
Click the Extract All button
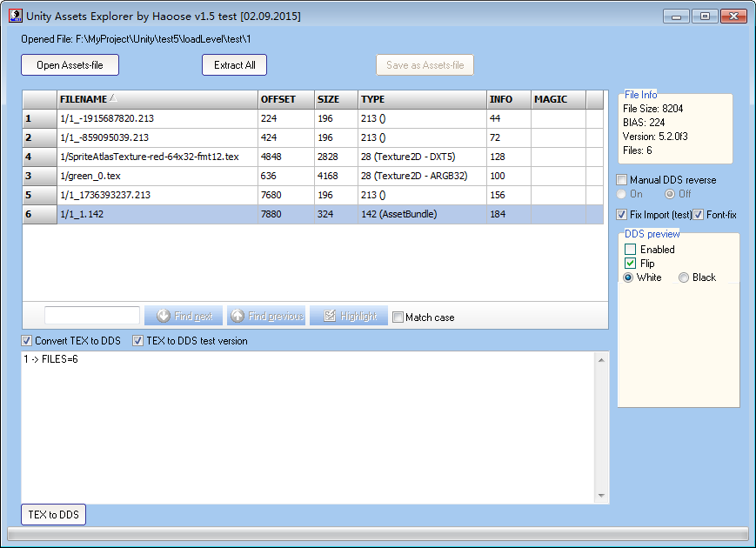[234, 65]
